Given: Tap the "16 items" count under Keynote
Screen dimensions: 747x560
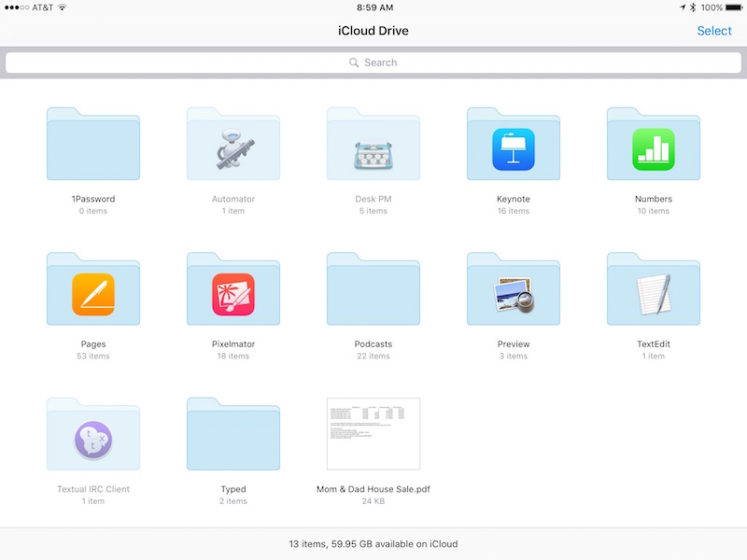Looking at the screenshot, I should coord(514,211).
